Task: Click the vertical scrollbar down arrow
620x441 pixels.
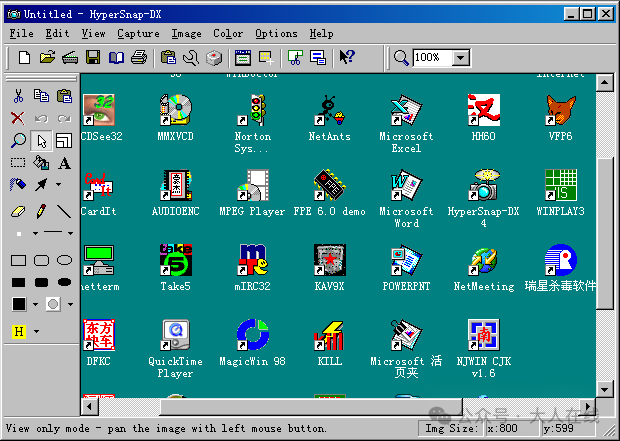Action: point(604,390)
